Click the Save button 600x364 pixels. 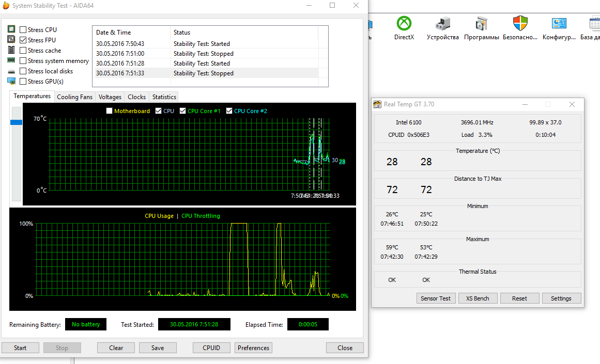pos(158,347)
